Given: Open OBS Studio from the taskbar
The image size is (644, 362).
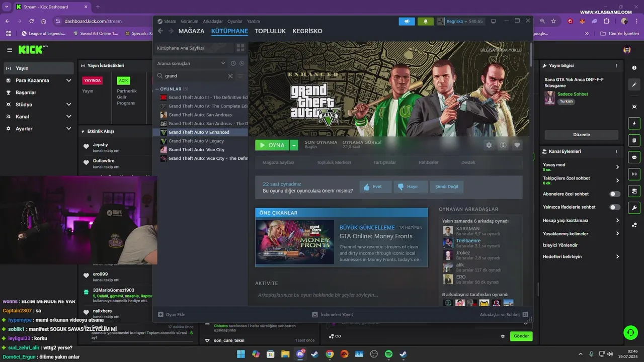Looking at the screenshot, I should point(374,354).
